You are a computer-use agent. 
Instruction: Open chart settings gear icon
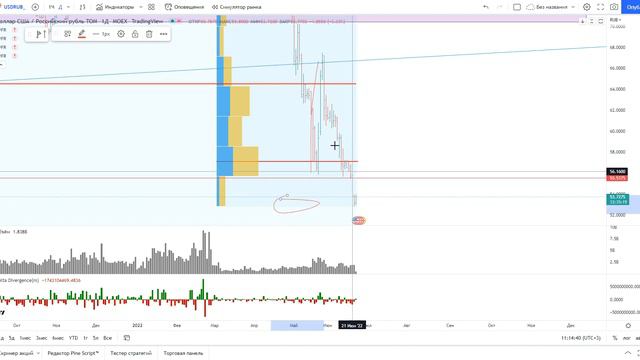pyautogui.click(x=587, y=7)
